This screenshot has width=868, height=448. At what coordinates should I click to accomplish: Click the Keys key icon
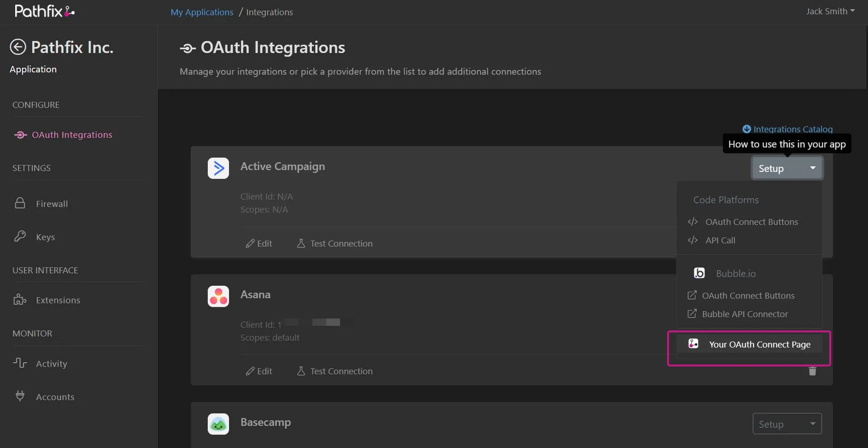(x=20, y=236)
